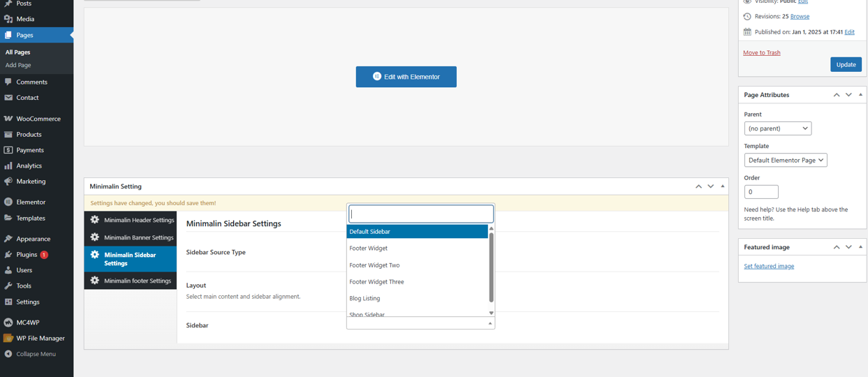Open the Parent page dropdown

(778, 128)
